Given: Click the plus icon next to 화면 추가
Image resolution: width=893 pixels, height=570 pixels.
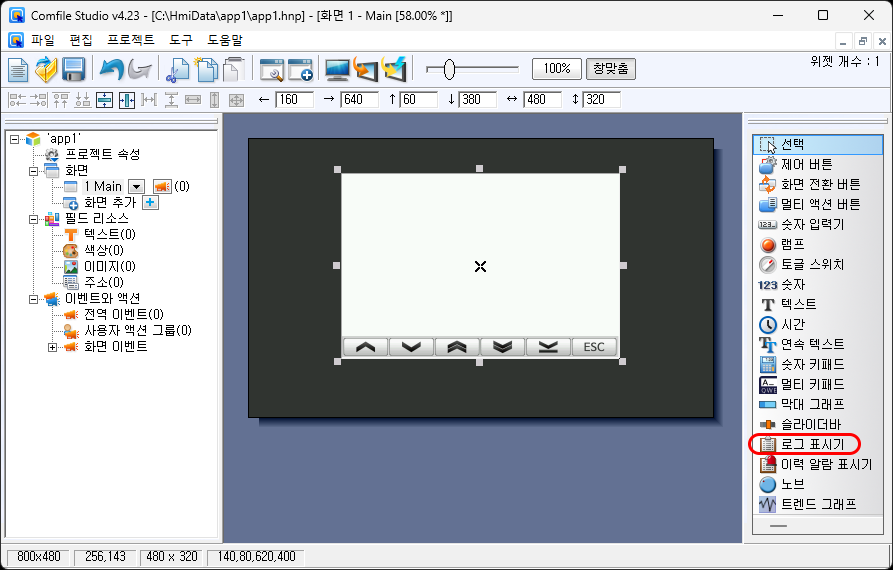Looking at the screenshot, I should (x=151, y=202).
